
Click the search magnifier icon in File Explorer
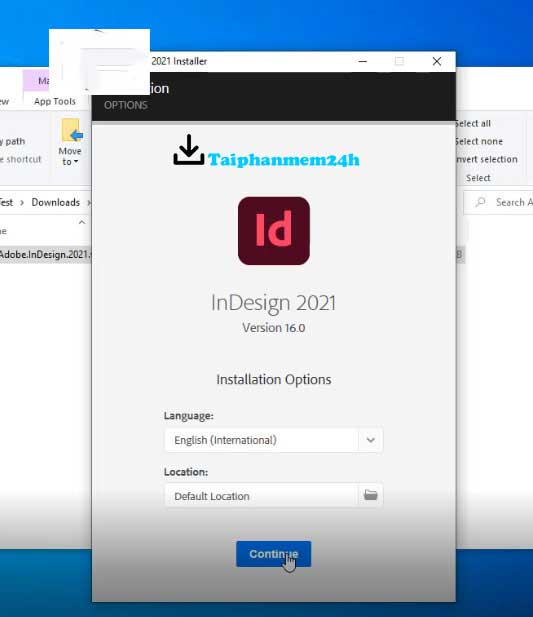[x=480, y=202]
